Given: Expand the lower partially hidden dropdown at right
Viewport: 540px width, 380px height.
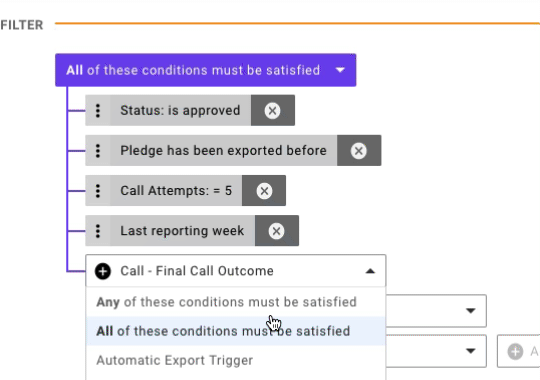Looking at the screenshot, I should [x=470, y=351].
